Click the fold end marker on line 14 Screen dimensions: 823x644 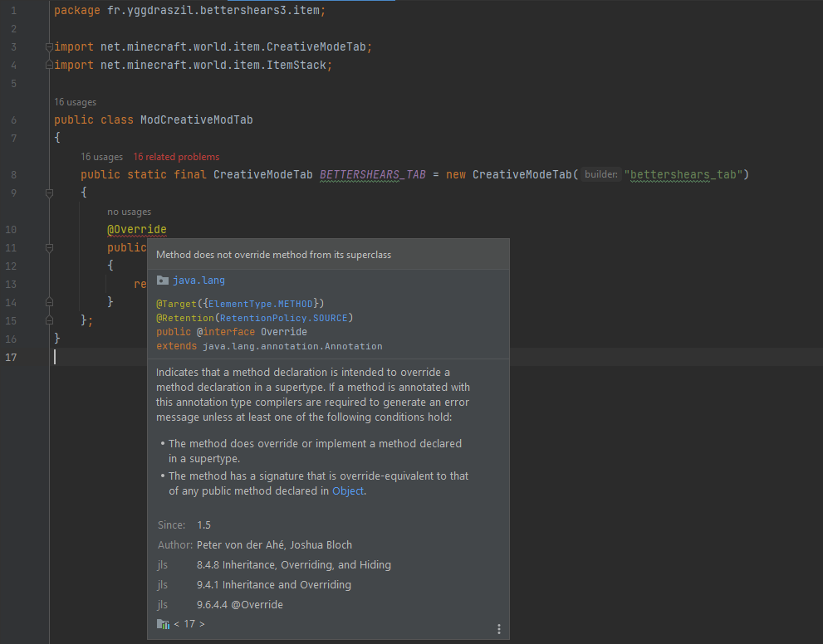pyautogui.click(x=49, y=302)
